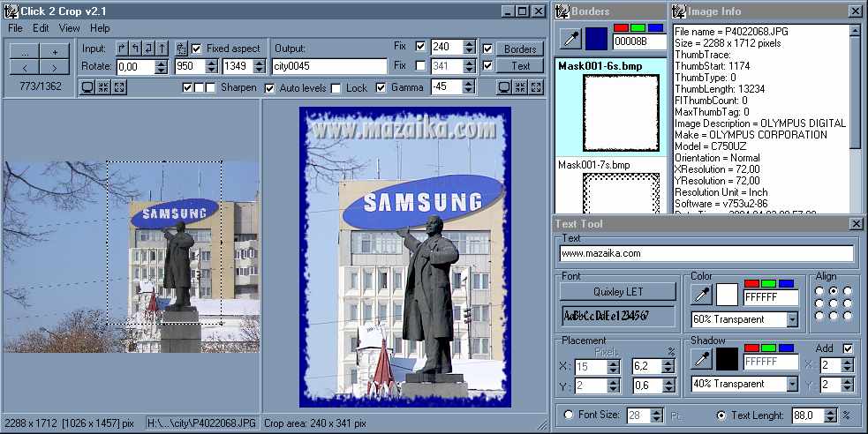
Task: Select the top-left Align radio button
Action: tap(819, 291)
